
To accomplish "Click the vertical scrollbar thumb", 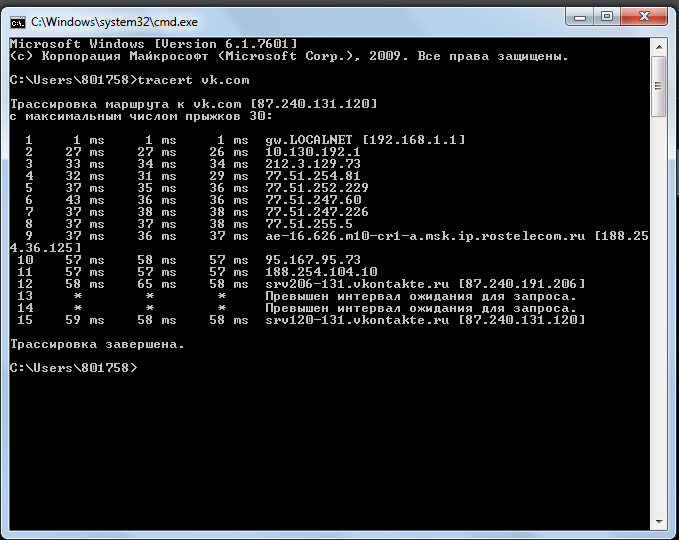I will click(x=659, y=86).
